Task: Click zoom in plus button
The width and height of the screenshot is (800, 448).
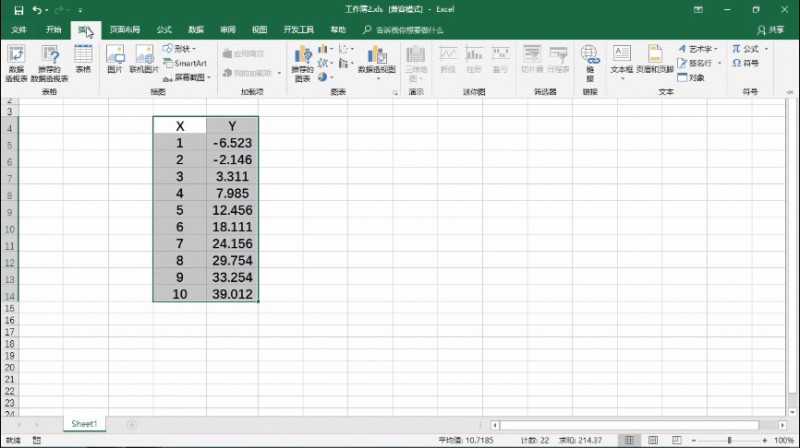Action: coord(764,440)
